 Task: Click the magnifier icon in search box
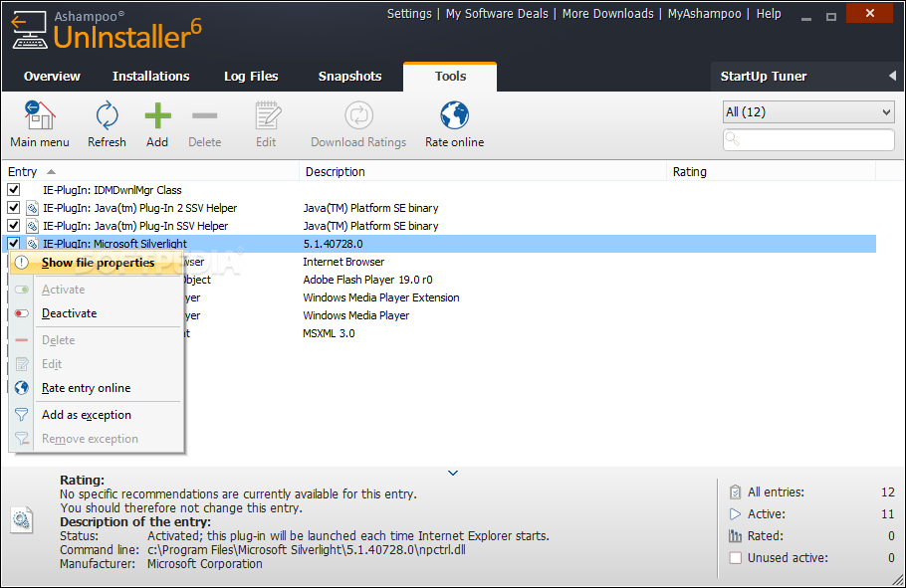(x=732, y=139)
